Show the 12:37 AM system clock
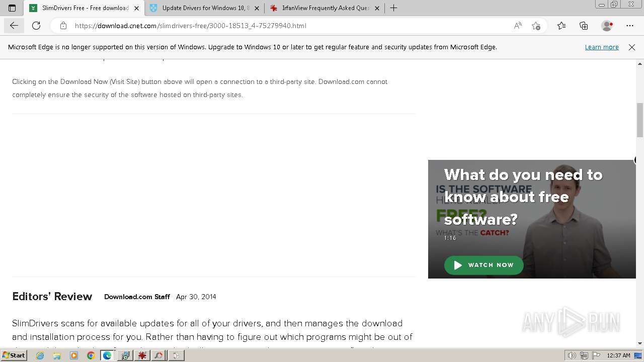The image size is (644, 362). 618,355
